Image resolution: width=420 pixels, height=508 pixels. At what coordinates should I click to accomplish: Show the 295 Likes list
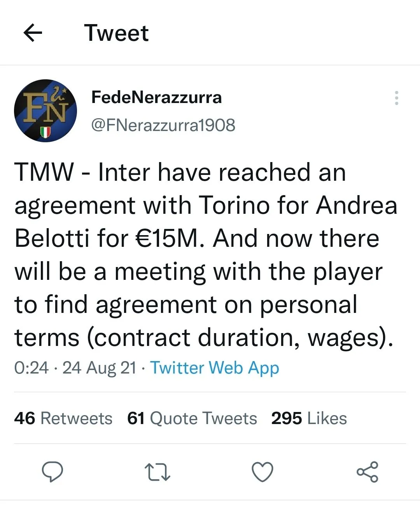click(x=309, y=419)
